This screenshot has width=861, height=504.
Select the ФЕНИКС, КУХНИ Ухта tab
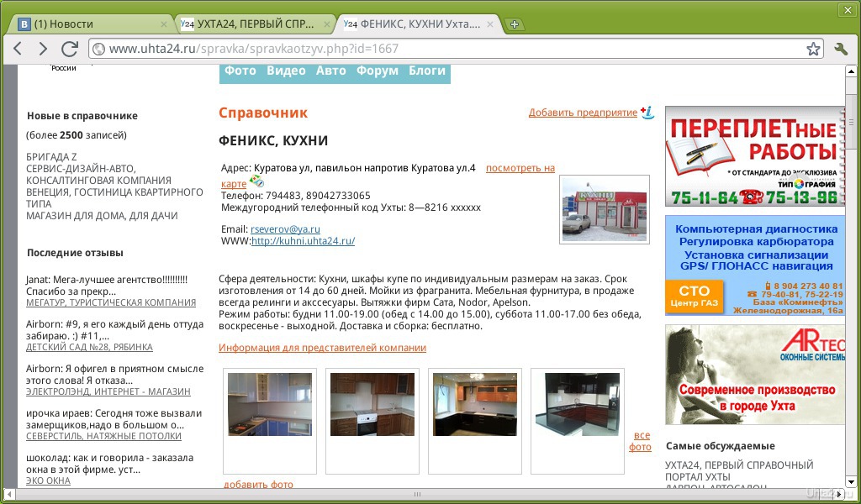[419, 24]
